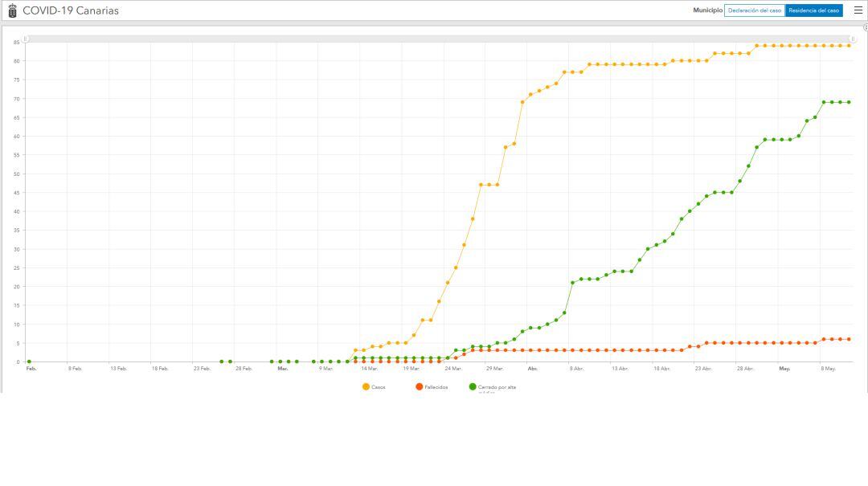Toggle the Fallecidos series via legend label
The height and width of the screenshot is (486, 868).
[436, 387]
